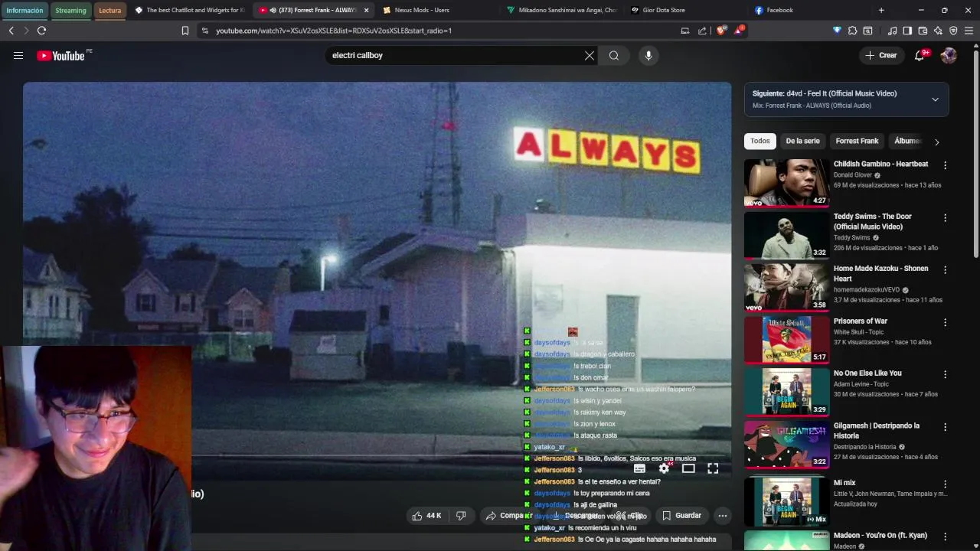Open the Streaming tab group
980x551 pixels.
tap(70, 10)
